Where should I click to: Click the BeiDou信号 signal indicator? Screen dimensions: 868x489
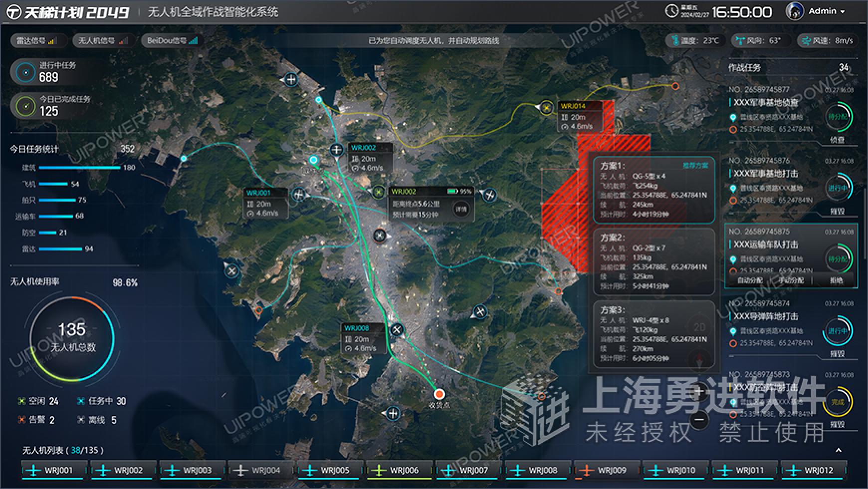(x=172, y=40)
